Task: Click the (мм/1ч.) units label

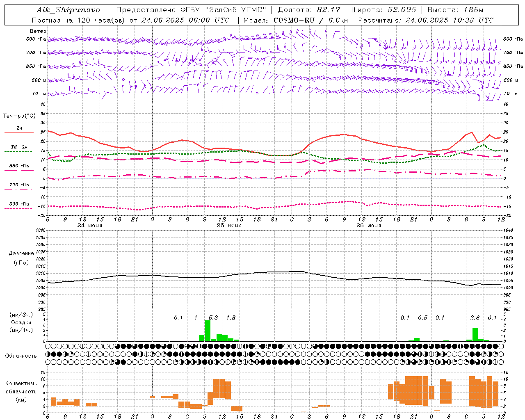Action: [x=21, y=330]
